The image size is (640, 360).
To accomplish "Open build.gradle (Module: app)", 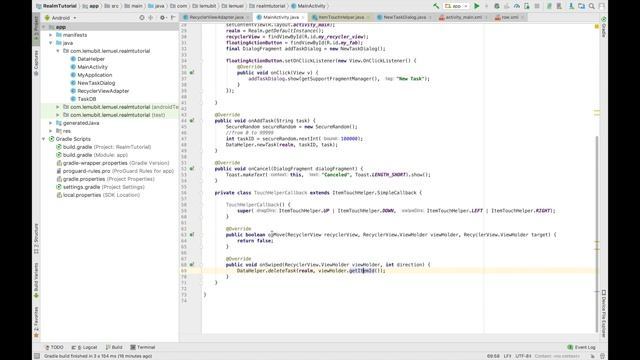I will 95,155.
